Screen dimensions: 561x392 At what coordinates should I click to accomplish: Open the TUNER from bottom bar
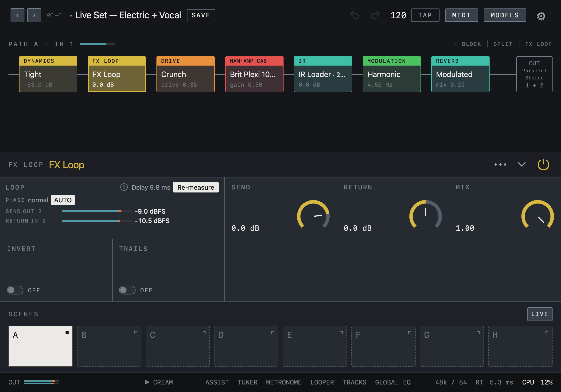[248, 382]
